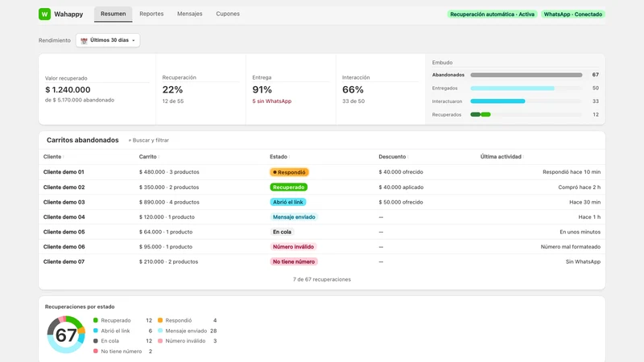Open Buscar y filtrar for abandoned carts
644x362 pixels.
(149, 140)
